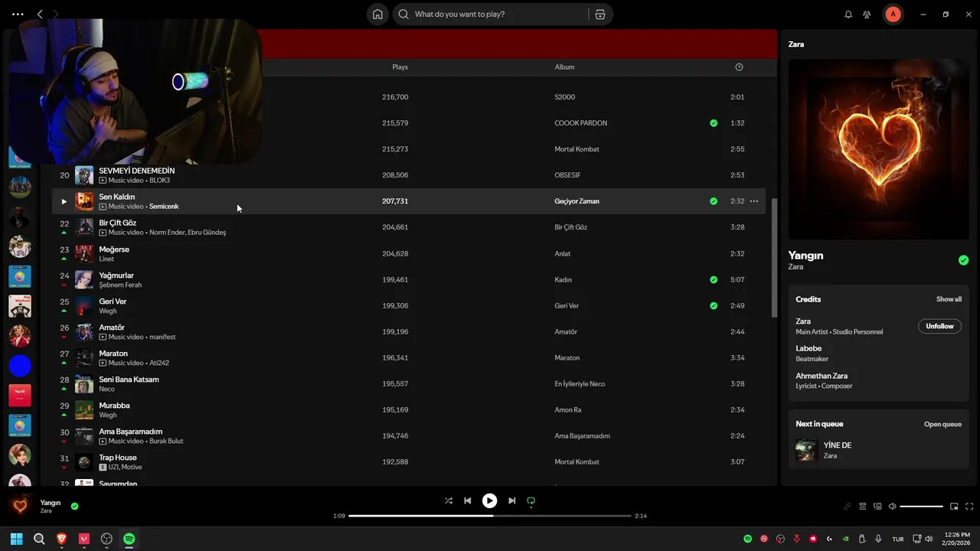Go to Spotify Home
The image size is (980, 551).
tap(377, 15)
